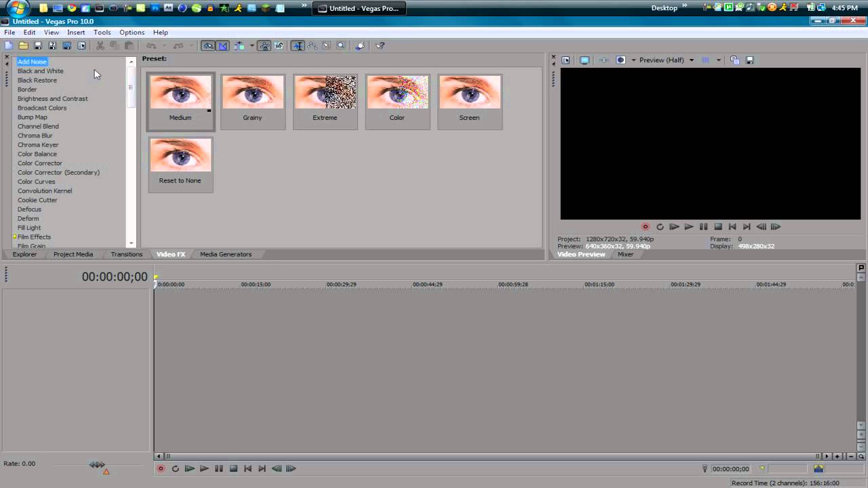The image size is (868, 488).
Task: Click Play in the timeline transport bar
Action: click(204, 468)
